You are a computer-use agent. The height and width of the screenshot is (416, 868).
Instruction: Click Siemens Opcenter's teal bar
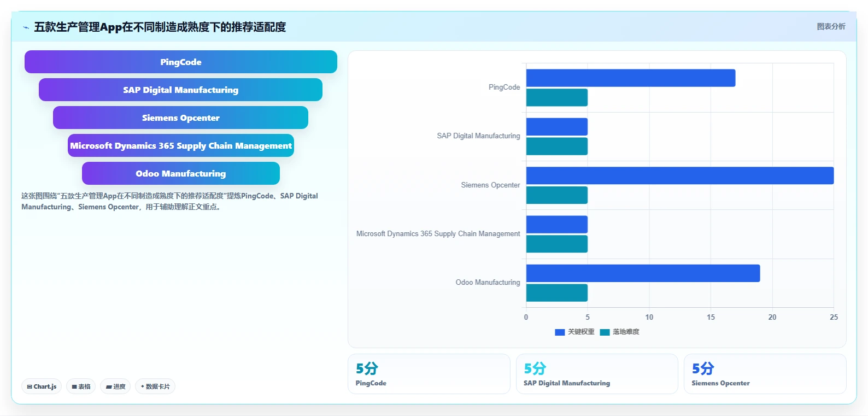[x=557, y=195]
